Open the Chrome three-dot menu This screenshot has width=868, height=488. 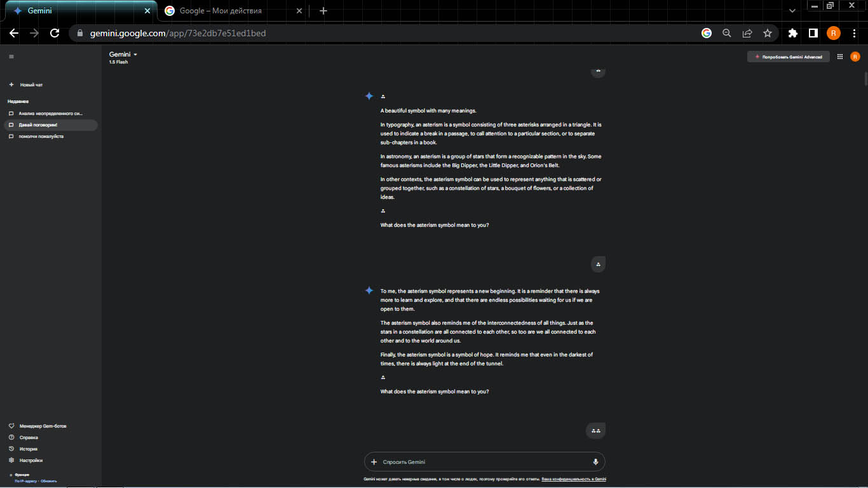pos(855,33)
